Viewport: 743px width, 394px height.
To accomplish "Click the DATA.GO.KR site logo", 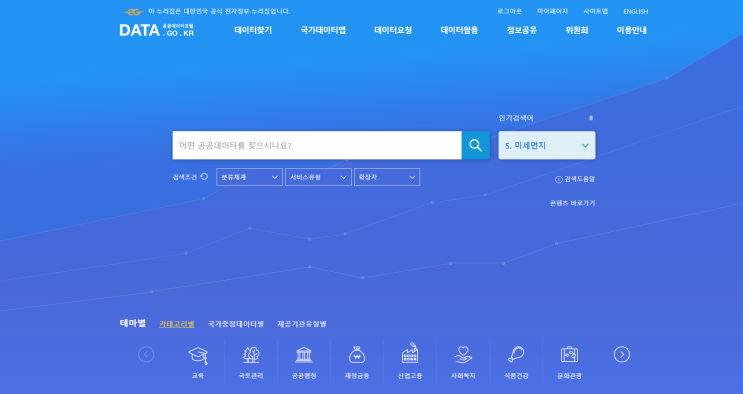I will click(x=157, y=30).
